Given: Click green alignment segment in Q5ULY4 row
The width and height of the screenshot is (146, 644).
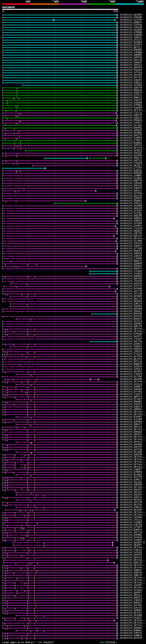Looking at the screenshot, I should (x=98, y=158).
